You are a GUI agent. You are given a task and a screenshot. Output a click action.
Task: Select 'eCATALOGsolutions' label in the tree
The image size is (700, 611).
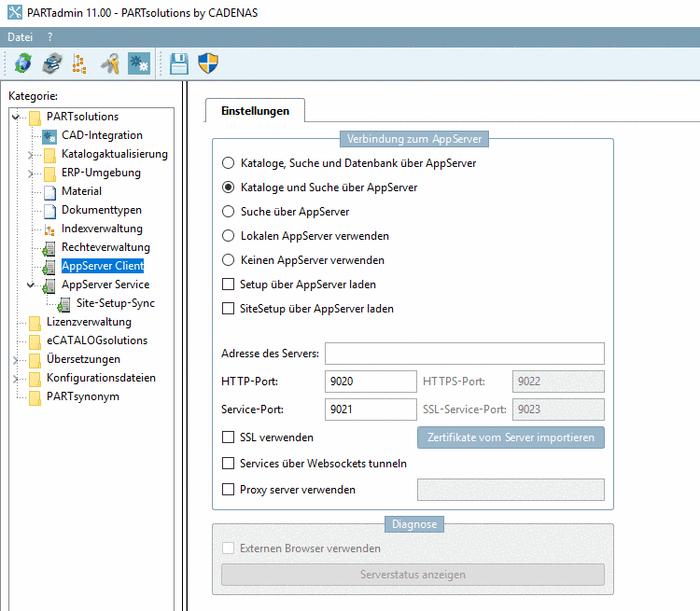pyautogui.click(x=97, y=340)
